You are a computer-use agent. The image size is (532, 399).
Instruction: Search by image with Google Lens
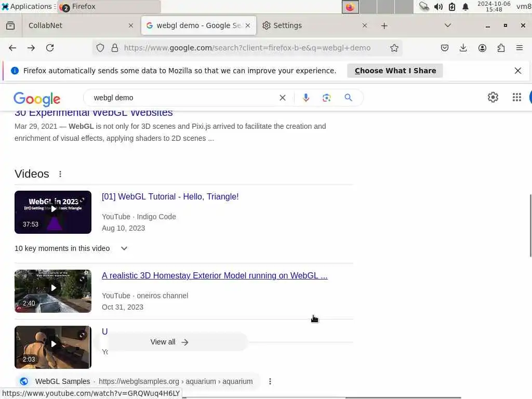326,98
